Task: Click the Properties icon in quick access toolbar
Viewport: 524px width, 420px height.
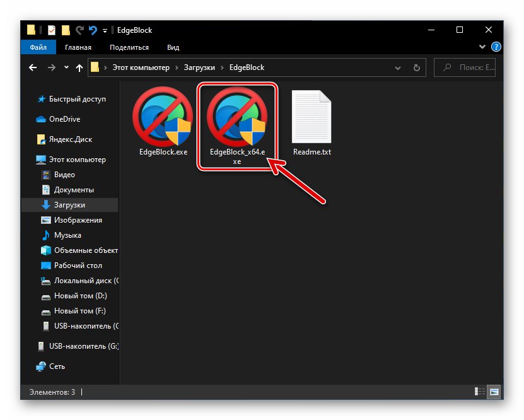Action: coord(52,30)
